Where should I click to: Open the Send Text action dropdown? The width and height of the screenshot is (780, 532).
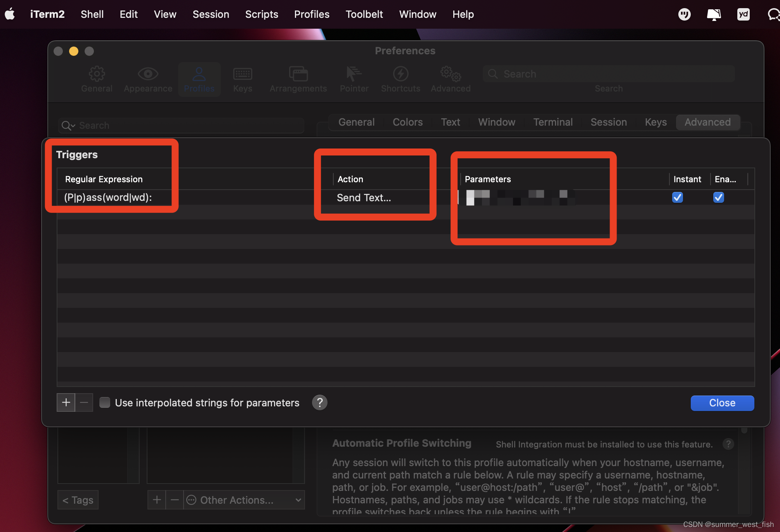364,198
